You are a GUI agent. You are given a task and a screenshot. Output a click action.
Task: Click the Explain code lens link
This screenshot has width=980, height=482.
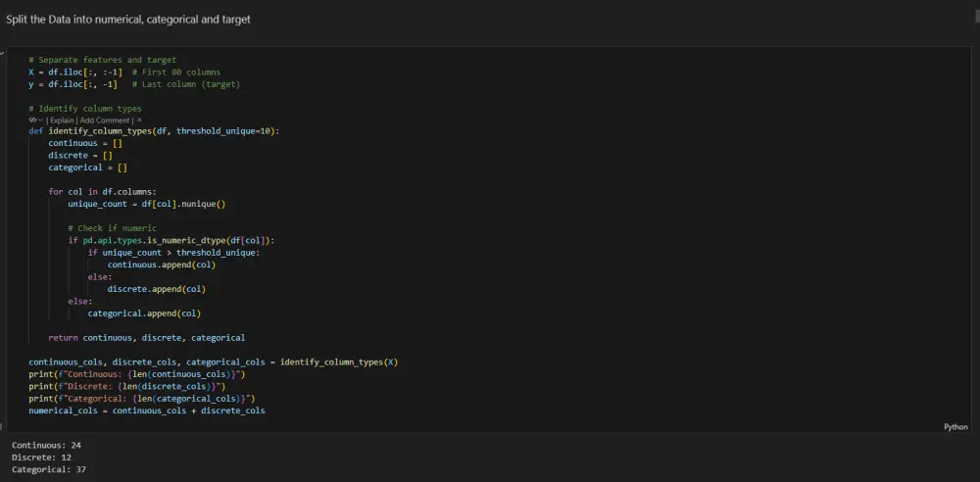pyautogui.click(x=62, y=120)
